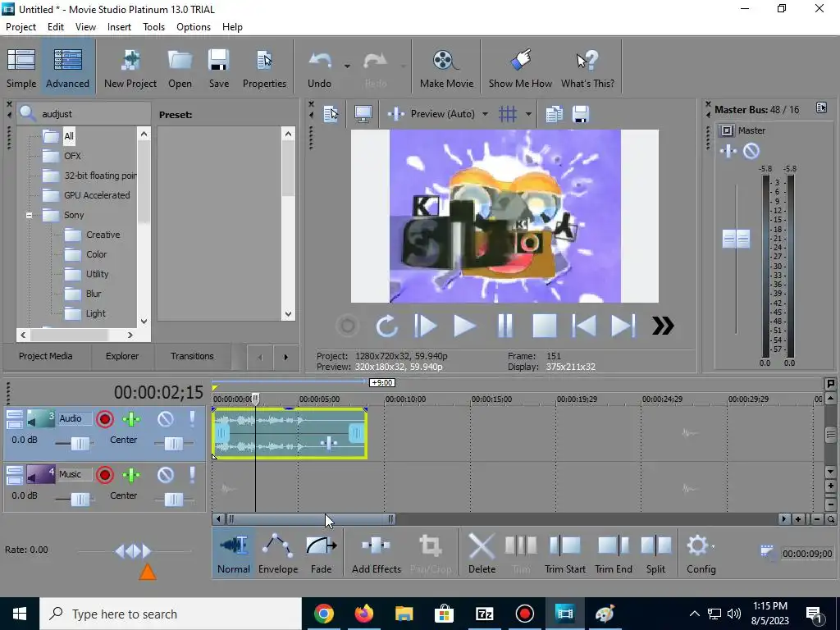Switch to Simple mode
Image resolution: width=840 pixels, height=630 pixels.
coord(21,68)
